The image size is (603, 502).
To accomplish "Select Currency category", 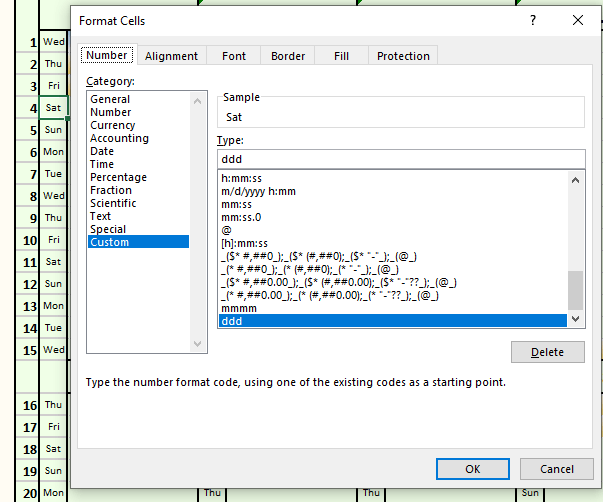I will click(x=138, y=125).
